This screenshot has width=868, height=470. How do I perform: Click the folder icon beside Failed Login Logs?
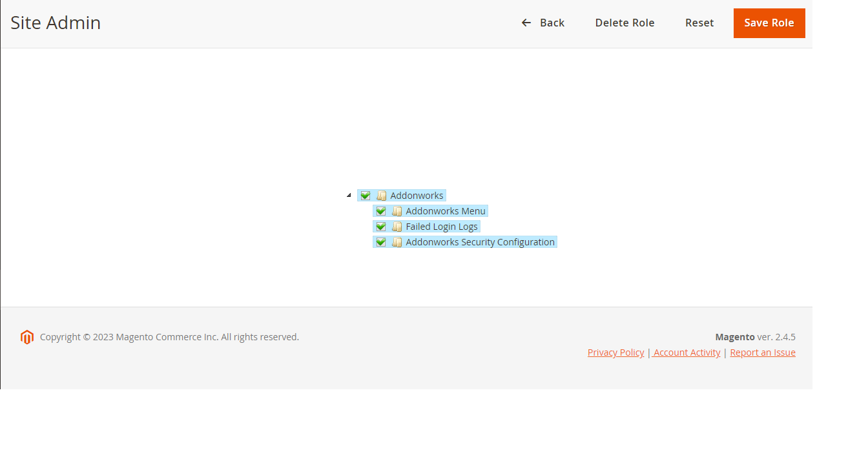click(x=397, y=227)
